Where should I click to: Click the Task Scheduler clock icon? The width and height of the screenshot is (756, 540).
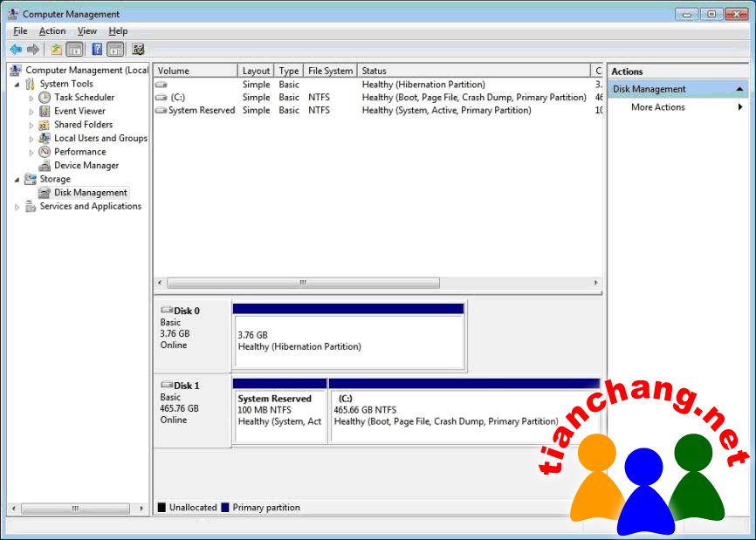[x=45, y=98]
